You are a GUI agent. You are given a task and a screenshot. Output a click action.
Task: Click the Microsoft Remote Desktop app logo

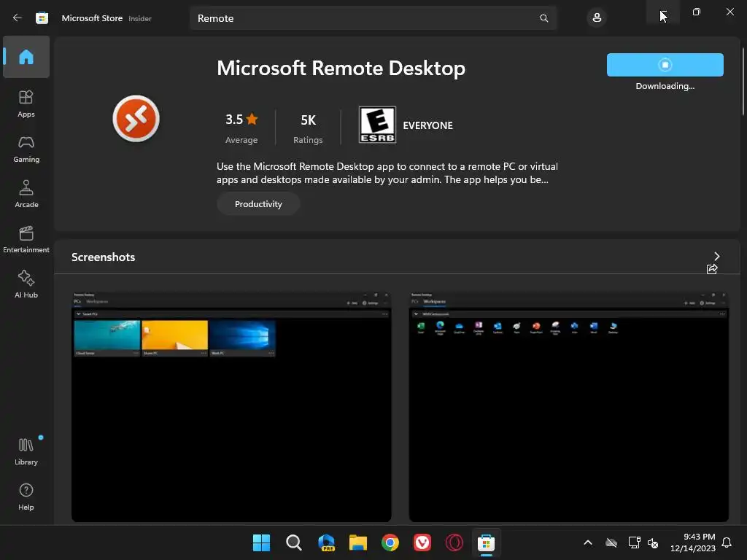tap(136, 119)
